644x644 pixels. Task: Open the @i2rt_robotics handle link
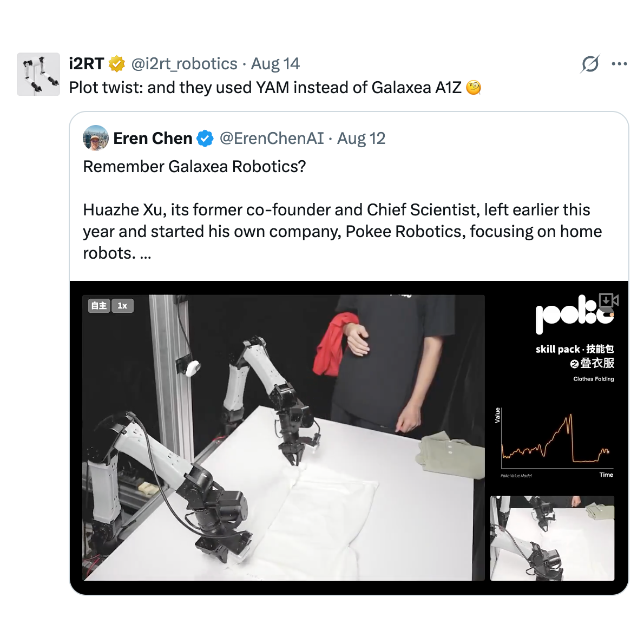pyautogui.click(x=184, y=64)
